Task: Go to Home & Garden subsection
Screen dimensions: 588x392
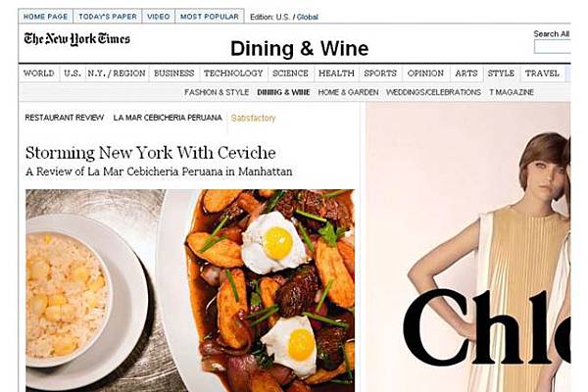Action: [348, 92]
